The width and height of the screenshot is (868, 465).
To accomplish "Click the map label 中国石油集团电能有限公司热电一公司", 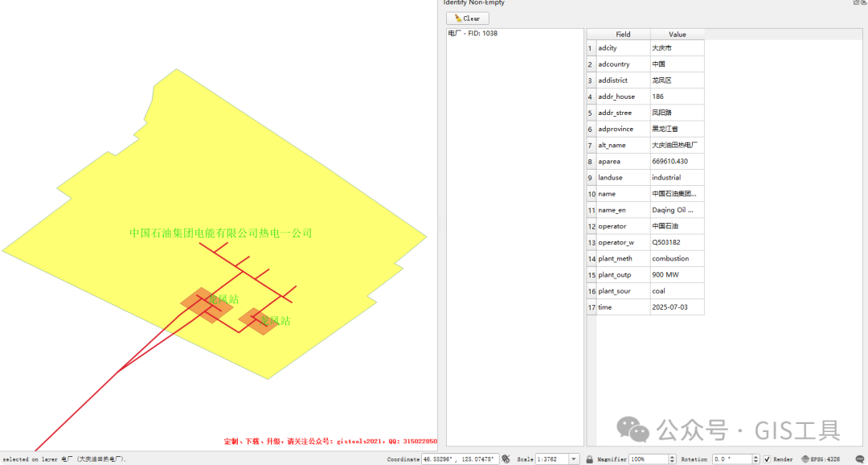I will 221,232.
